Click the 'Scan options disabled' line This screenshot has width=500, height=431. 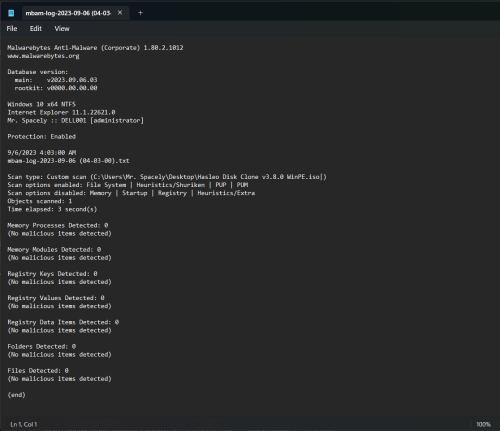pos(131,193)
